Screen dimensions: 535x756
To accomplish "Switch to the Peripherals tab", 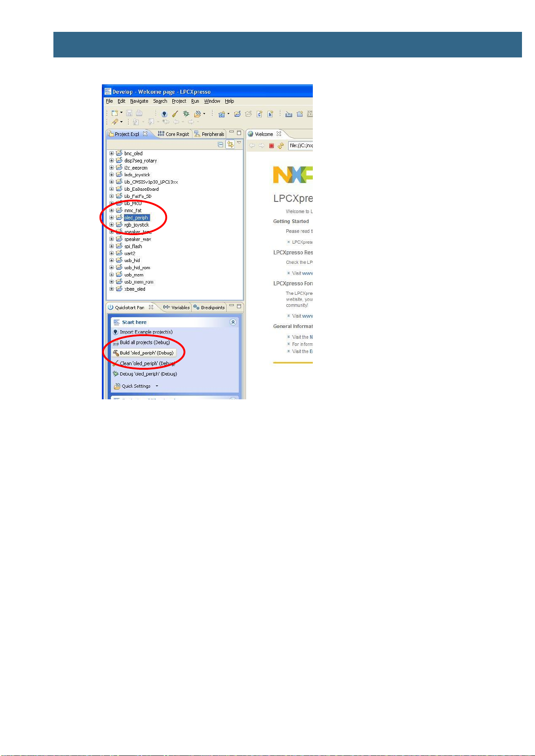I will (x=209, y=134).
